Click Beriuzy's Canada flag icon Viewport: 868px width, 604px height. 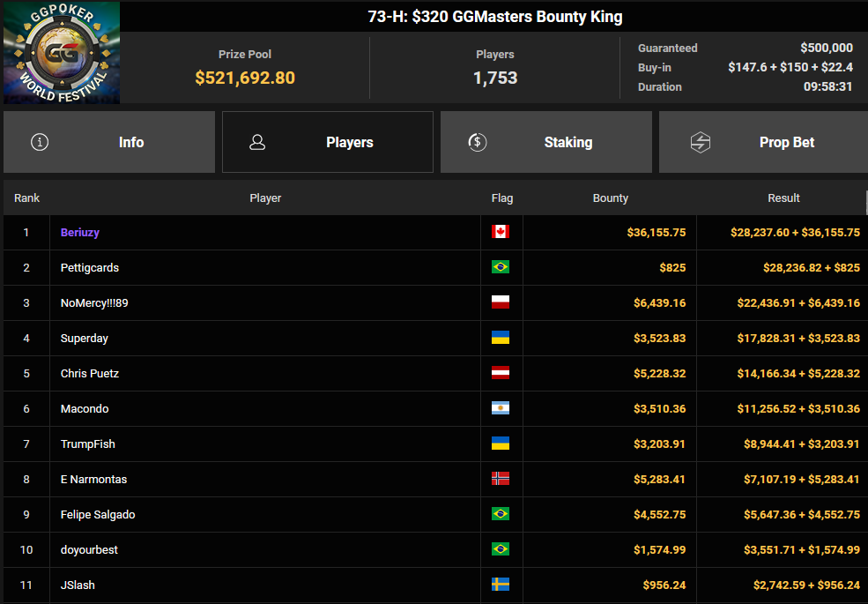[501, 232]
